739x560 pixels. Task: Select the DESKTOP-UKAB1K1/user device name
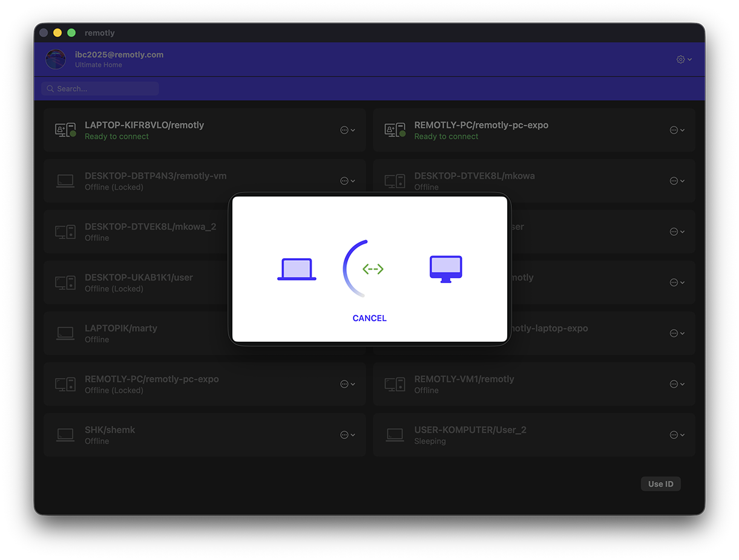coord(139,278)
